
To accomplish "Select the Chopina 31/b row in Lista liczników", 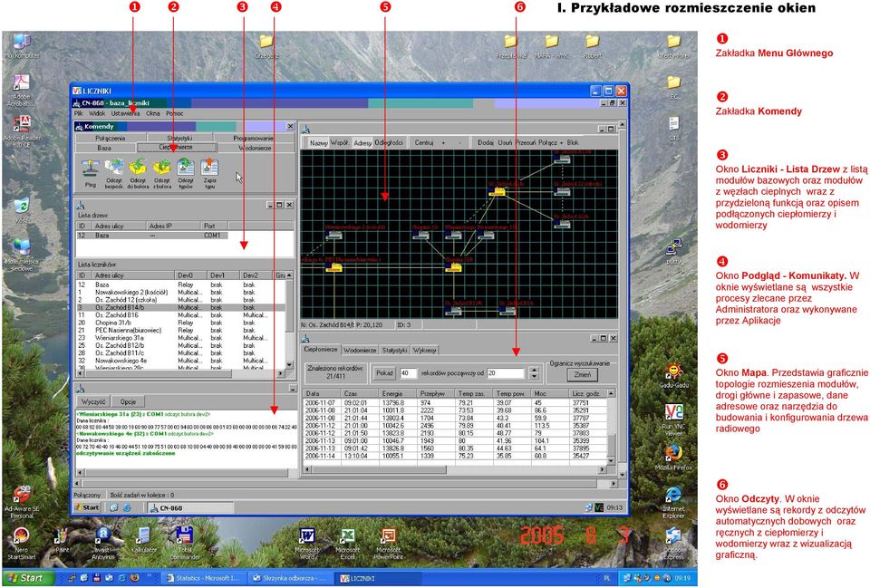I will tap(180, 323).
